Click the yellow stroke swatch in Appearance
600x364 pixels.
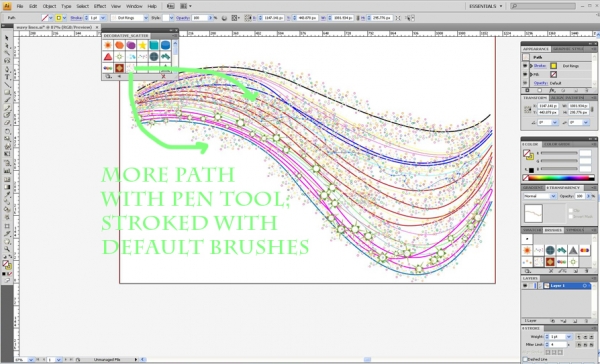(553, 66)
